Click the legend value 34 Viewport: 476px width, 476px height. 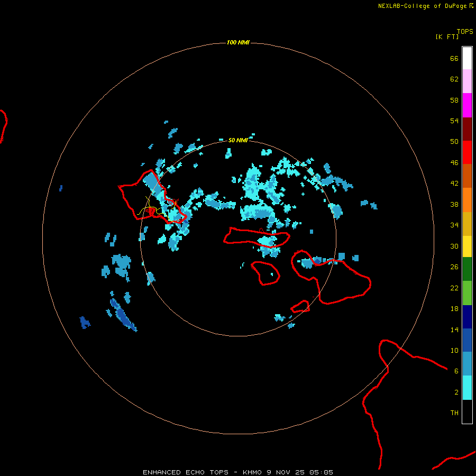[x=454, y=225]
